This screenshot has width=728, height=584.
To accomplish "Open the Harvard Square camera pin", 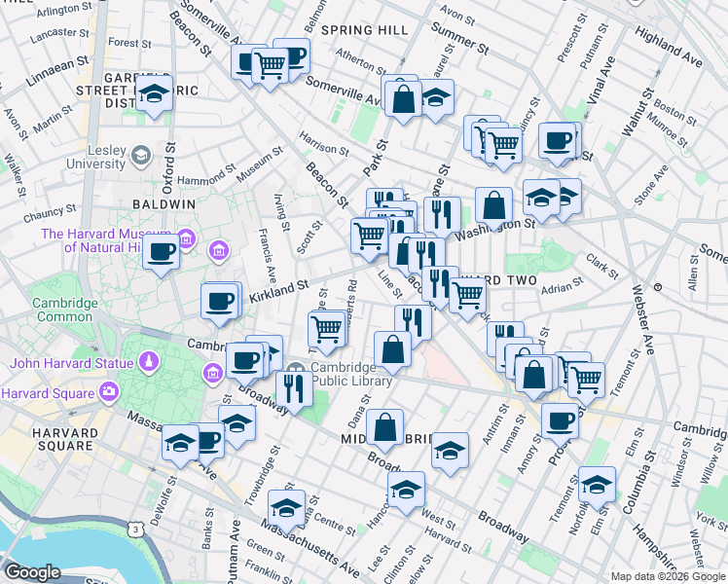I will [109, 392].
